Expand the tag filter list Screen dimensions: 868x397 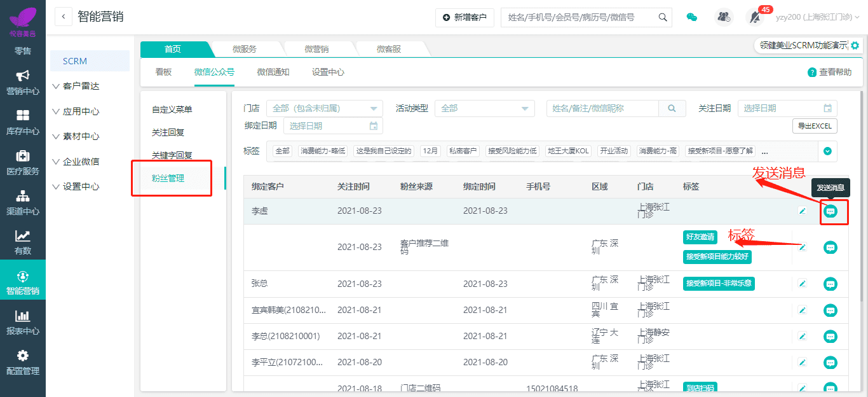pos(827,151)
